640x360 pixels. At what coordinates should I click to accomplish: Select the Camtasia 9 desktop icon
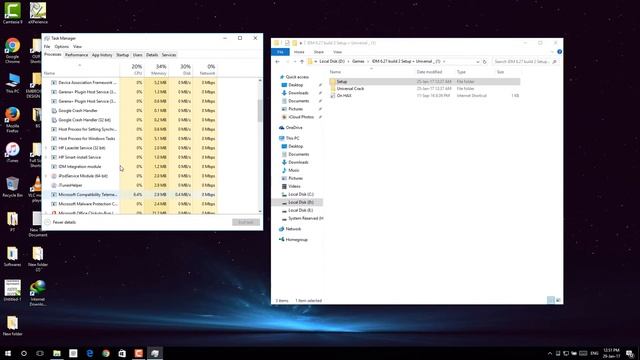[x=13, y=13]
